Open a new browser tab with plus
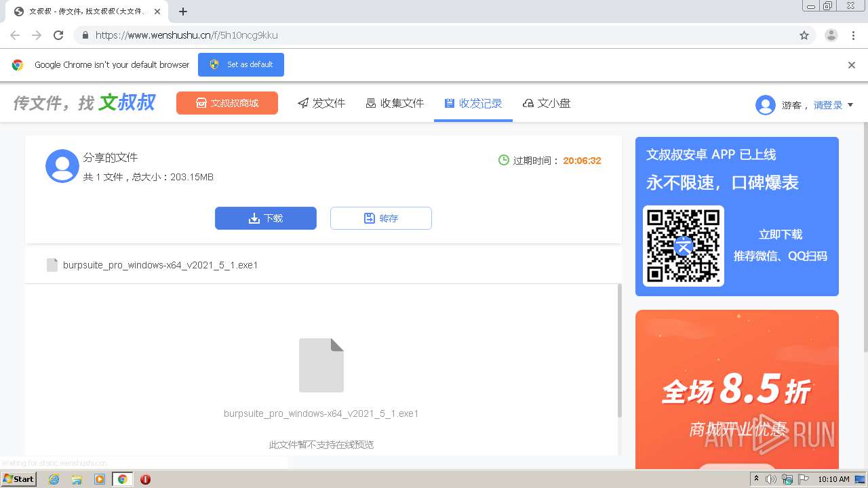Viewport: 868px width, 488px height. pyautogui.click(x=183, y=12)
